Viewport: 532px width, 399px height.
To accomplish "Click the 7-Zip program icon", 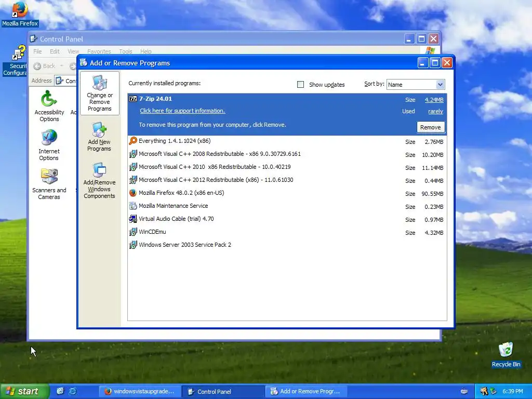I will 133,99.
